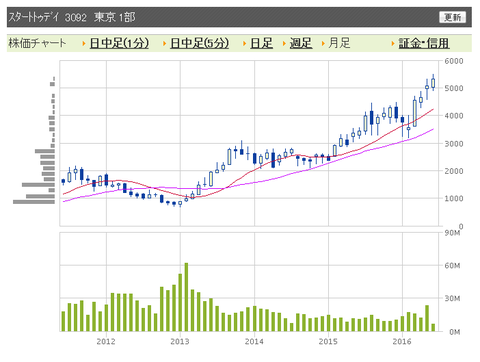Click the 5000 price axis label
Image resolution: width=480 pixels, height=362 pixels.
coord(454,88)
